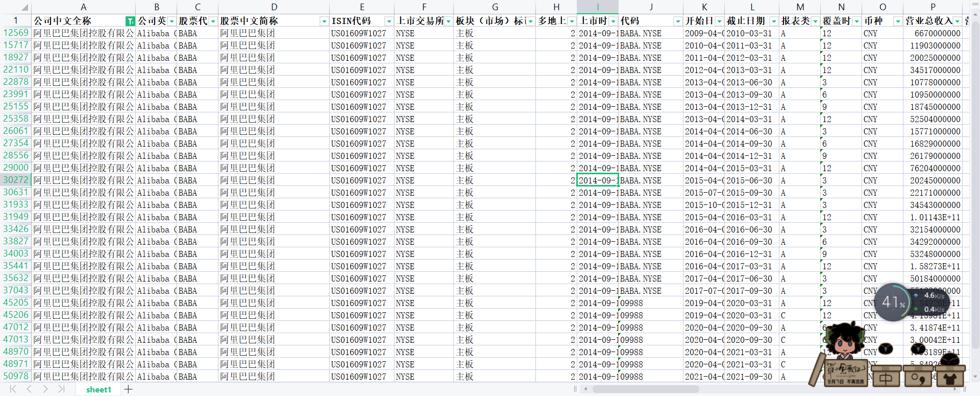Select row header 30272
980x396 pixels.
(x=16, y=180)
